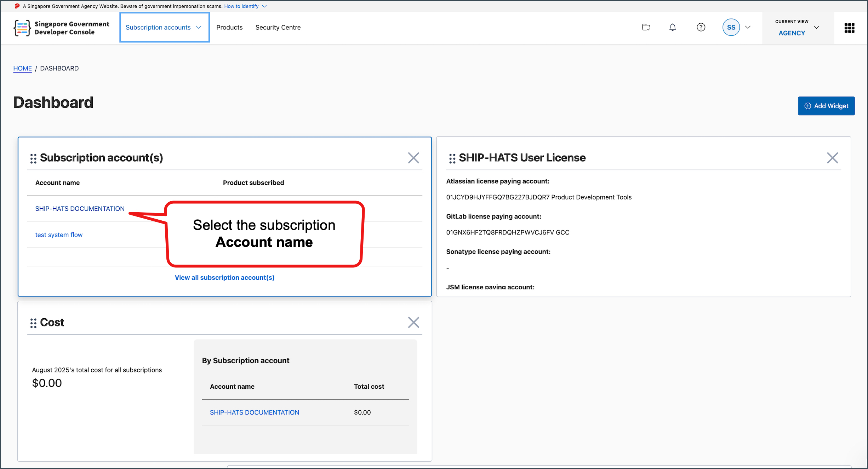Click the Add Widget button

[826, 106]
